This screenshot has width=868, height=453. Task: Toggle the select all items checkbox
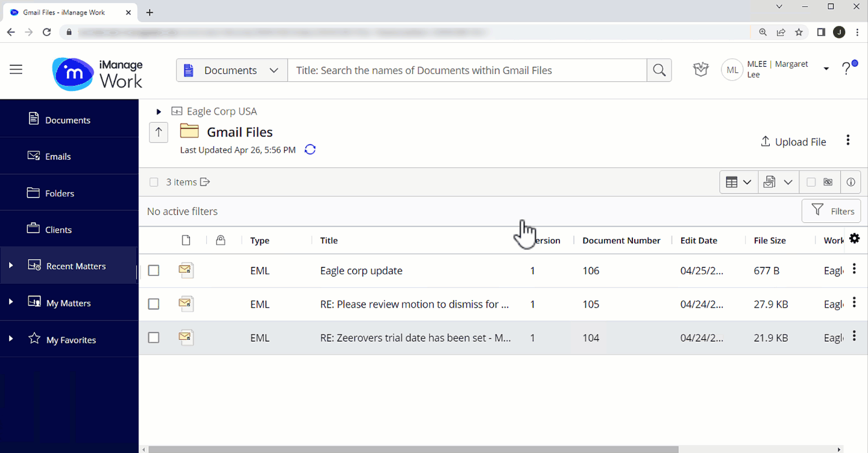point(154,182)
